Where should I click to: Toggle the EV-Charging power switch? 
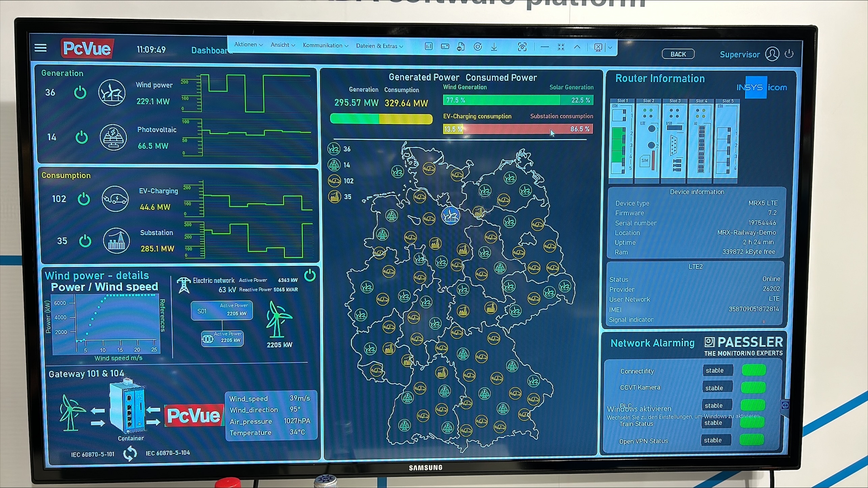(x=84, y=199)
